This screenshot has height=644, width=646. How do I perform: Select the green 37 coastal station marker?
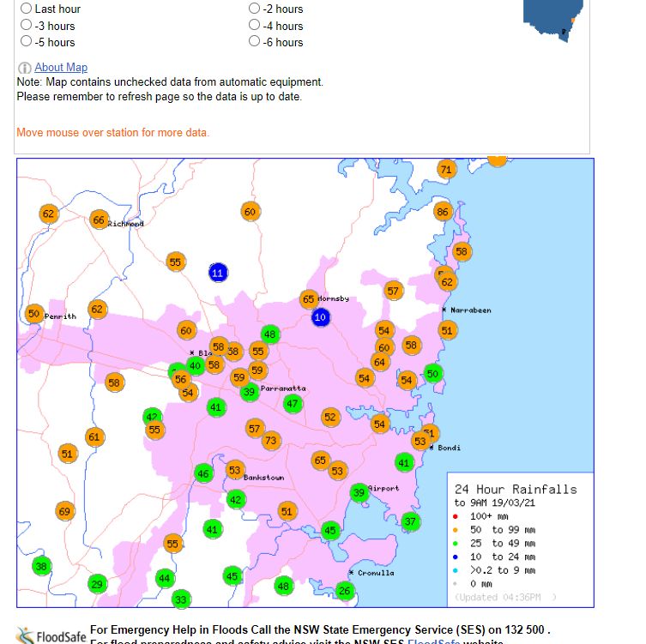point(410,521)
